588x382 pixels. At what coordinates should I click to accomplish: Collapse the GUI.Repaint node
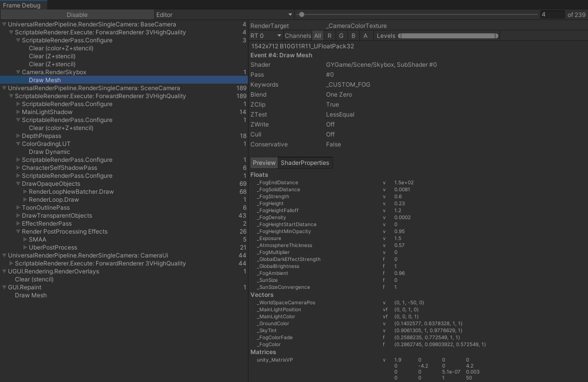(x=4, y=287)
